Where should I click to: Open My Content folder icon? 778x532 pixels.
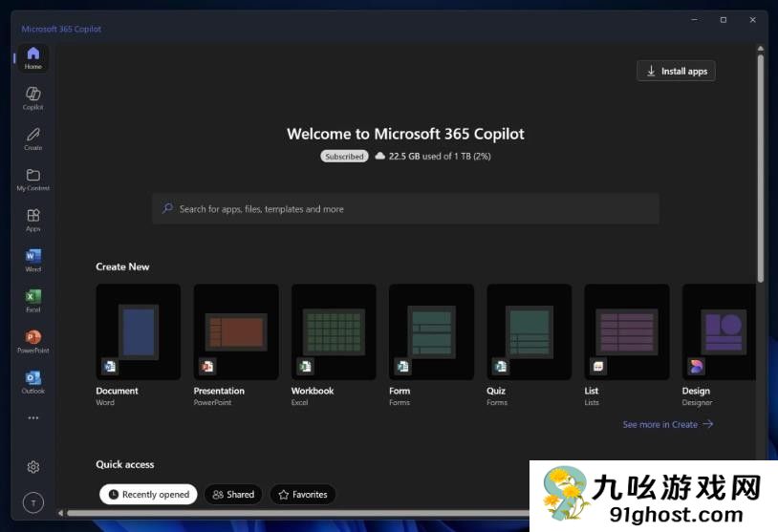tap(33, 180)
